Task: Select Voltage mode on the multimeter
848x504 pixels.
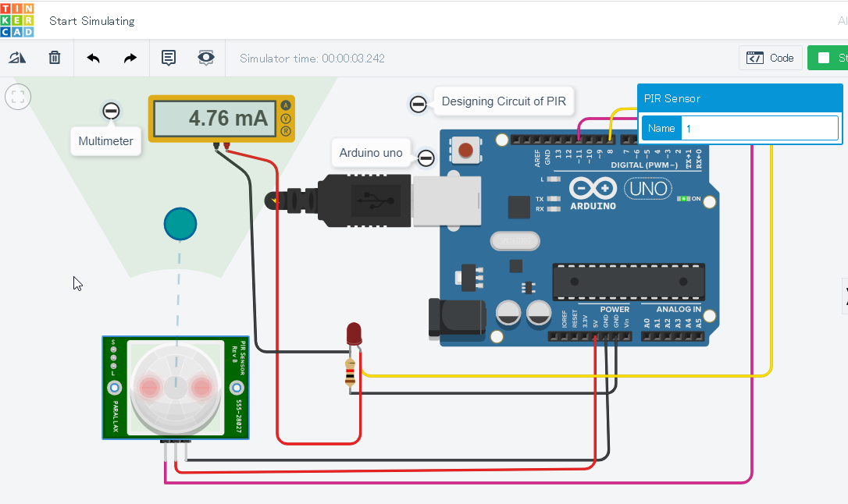Action: pos(286,118)
